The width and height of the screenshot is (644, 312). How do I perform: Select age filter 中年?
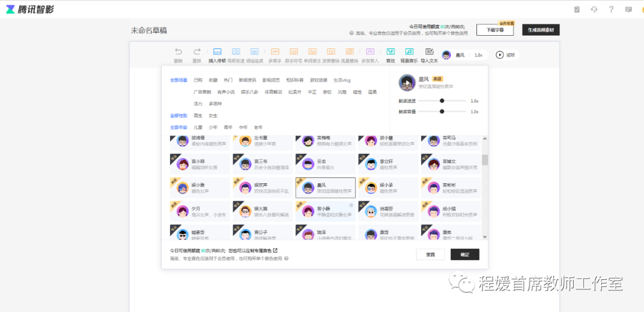tap(243, 127)
